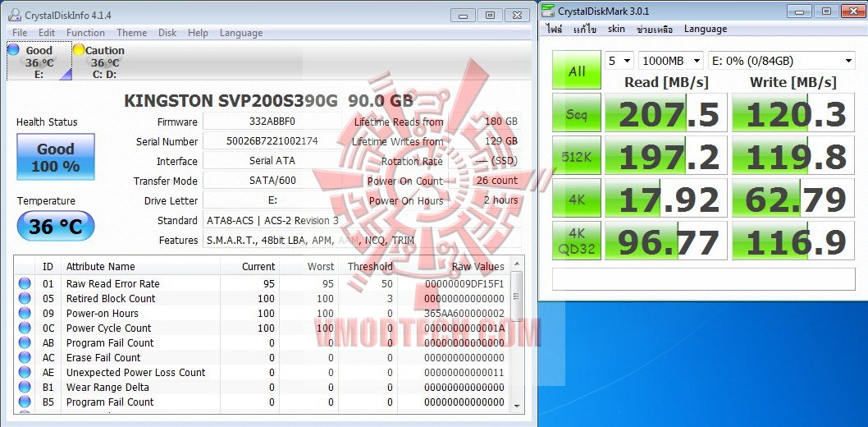Click status orb for Raw Read Error Rate
Viewport: 868px width, 427px height.
25,283
